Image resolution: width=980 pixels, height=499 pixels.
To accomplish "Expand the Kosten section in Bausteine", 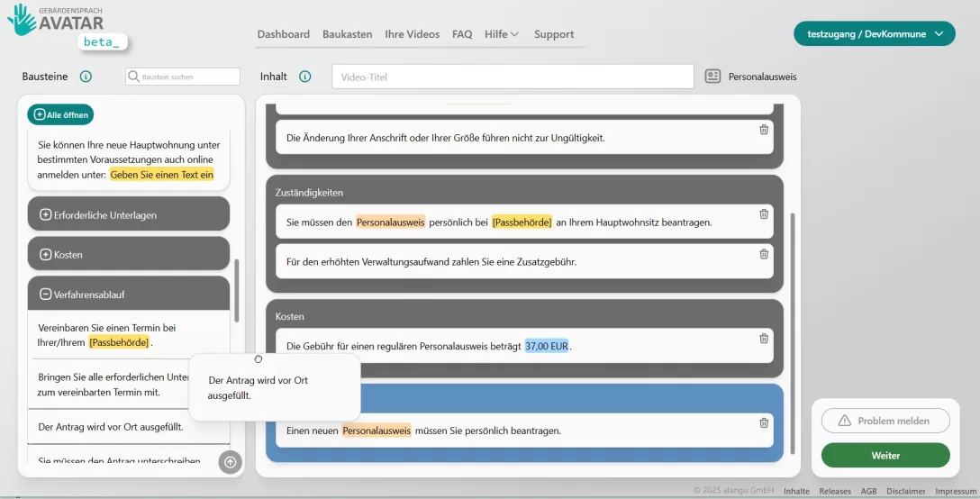I will [x=46, y=255].
